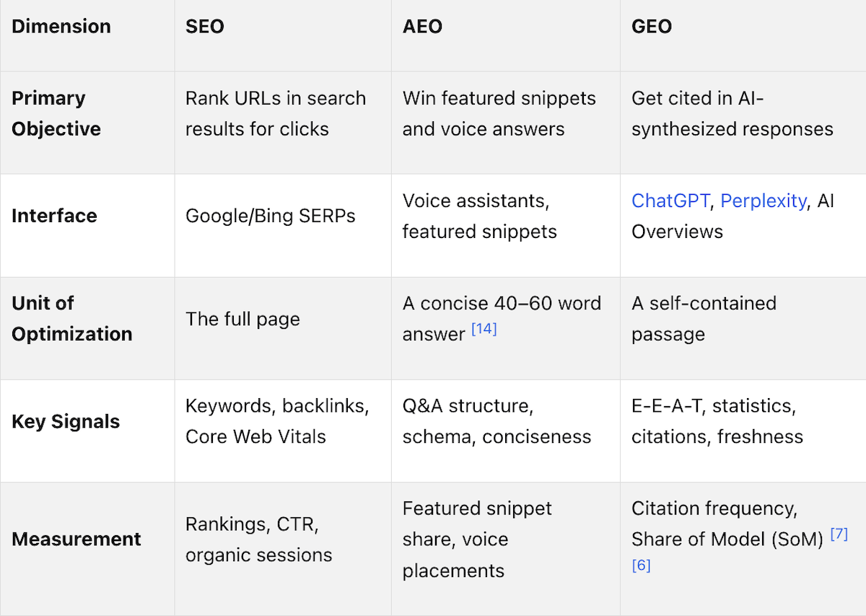Click the Measurement row label
This screenshot has height=616, width=866.
[76, 539]
